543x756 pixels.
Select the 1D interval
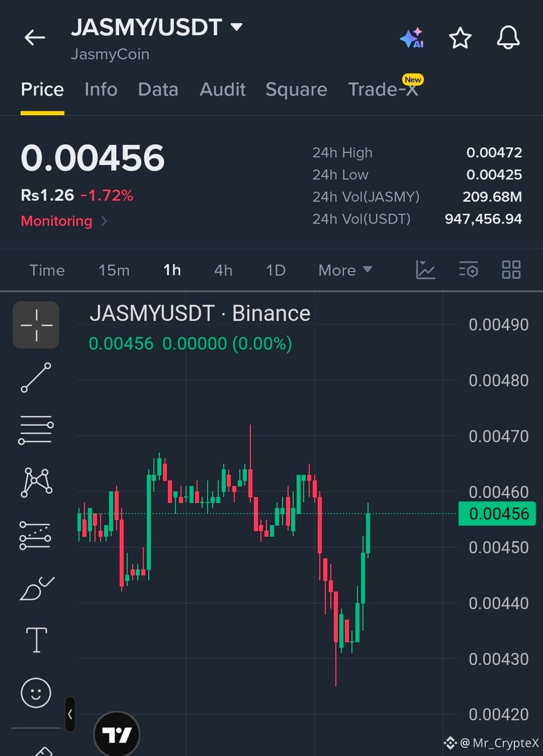(276, 270)
